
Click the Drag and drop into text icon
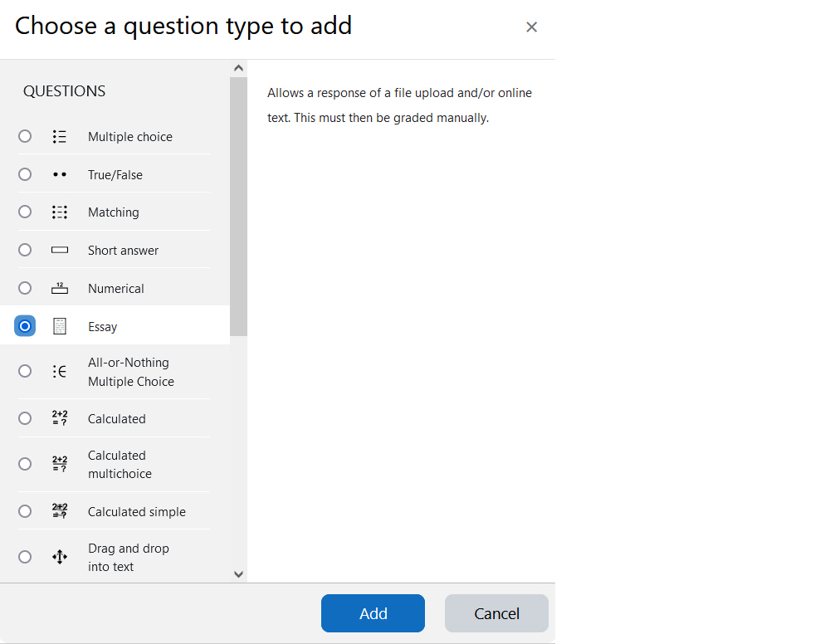click(x=59, y=557)
